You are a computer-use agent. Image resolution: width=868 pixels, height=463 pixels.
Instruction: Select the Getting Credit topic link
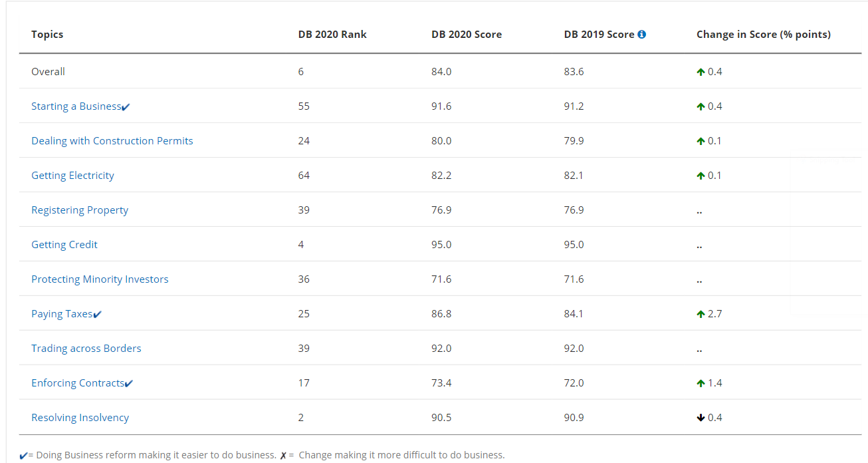[64, 245]
